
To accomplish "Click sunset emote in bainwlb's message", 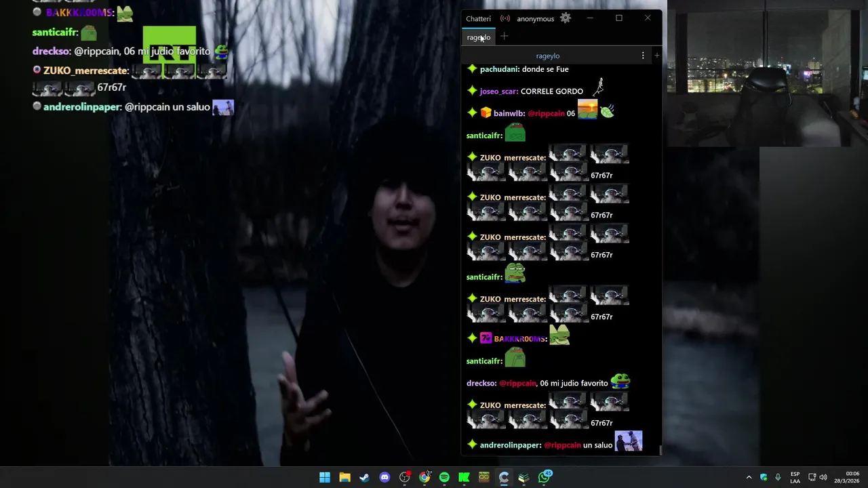I will point(587,109).
